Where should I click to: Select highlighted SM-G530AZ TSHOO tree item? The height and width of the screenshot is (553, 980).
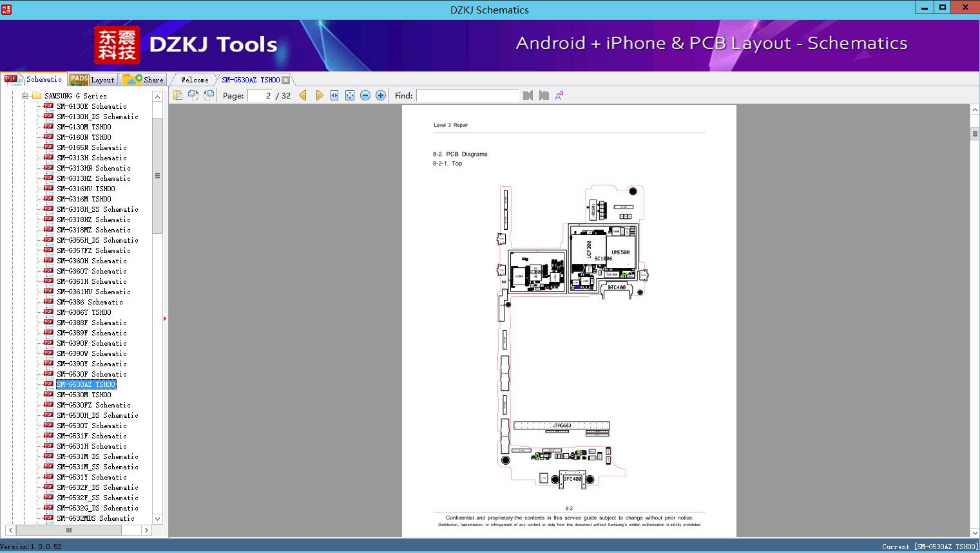click(86, 384)
